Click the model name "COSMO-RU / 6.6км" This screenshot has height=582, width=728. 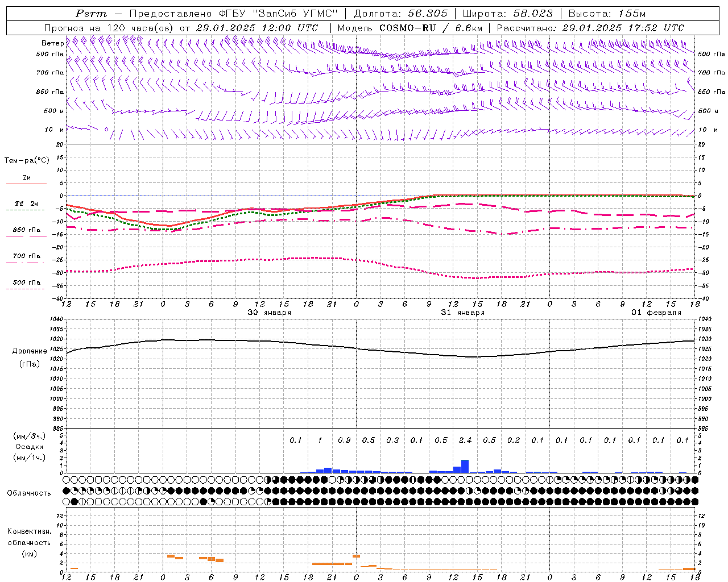click(431, 28)
